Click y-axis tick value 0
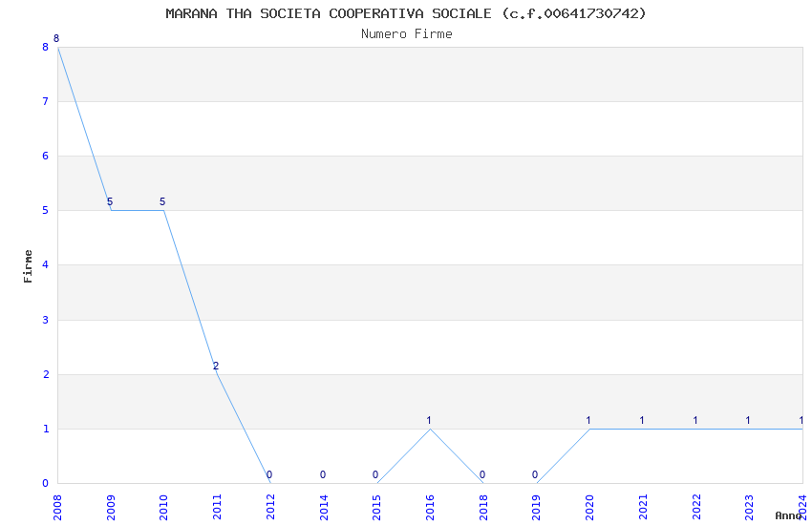 46,483
